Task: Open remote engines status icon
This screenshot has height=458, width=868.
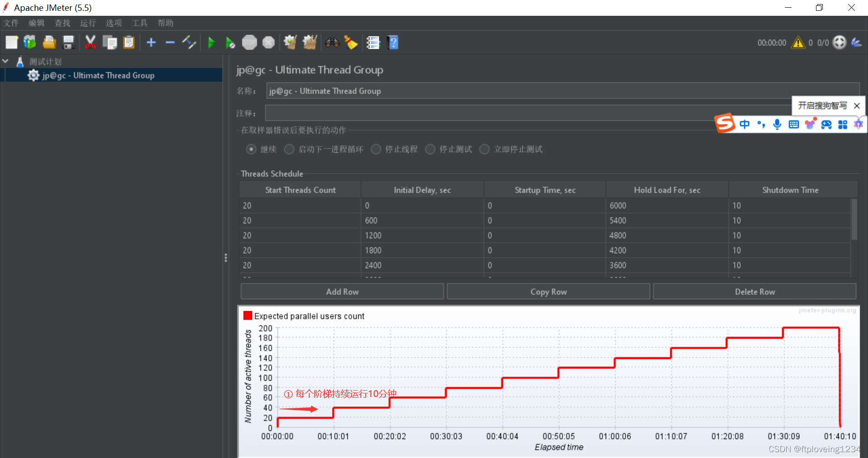Action: (x=840, y=42)
